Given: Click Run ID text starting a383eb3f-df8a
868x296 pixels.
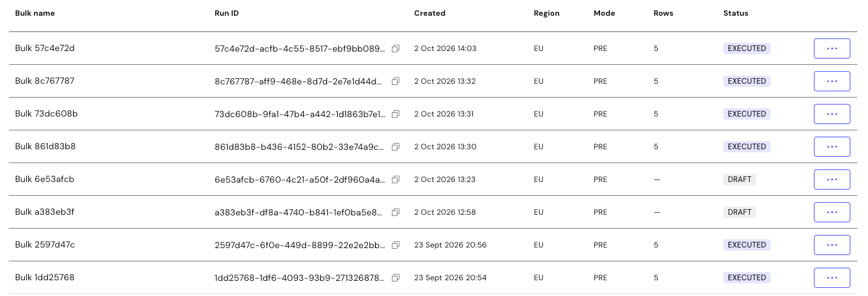Looking at the screenshot, I should click(298, 212).
